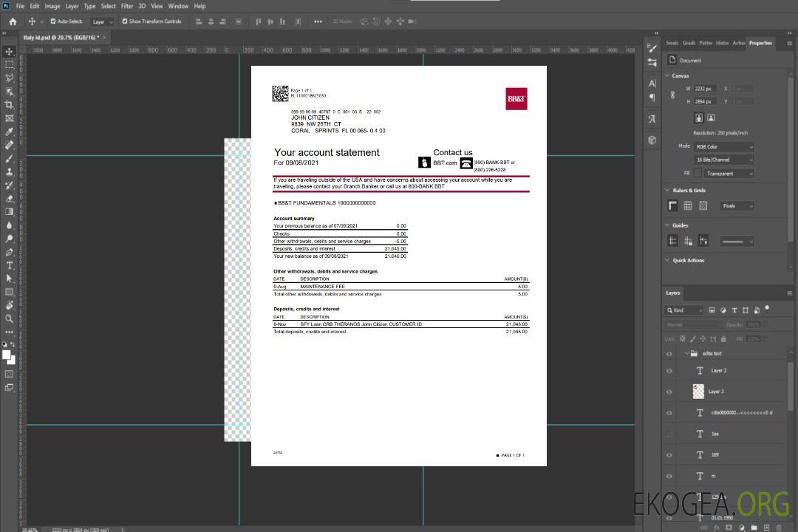This screenshot has height=532, width=798.
Task: Toggle Show Transform Controls checkbox
Action: (x=125, y=21)
